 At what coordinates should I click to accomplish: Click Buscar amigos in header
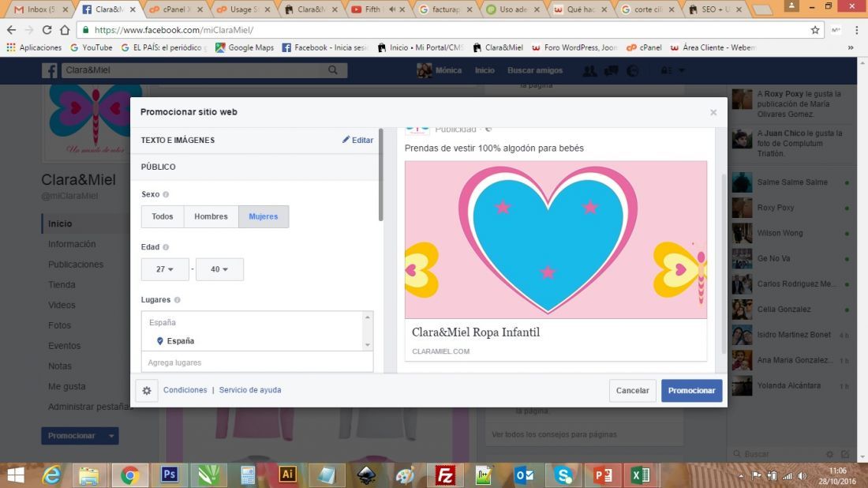point(535,70)
